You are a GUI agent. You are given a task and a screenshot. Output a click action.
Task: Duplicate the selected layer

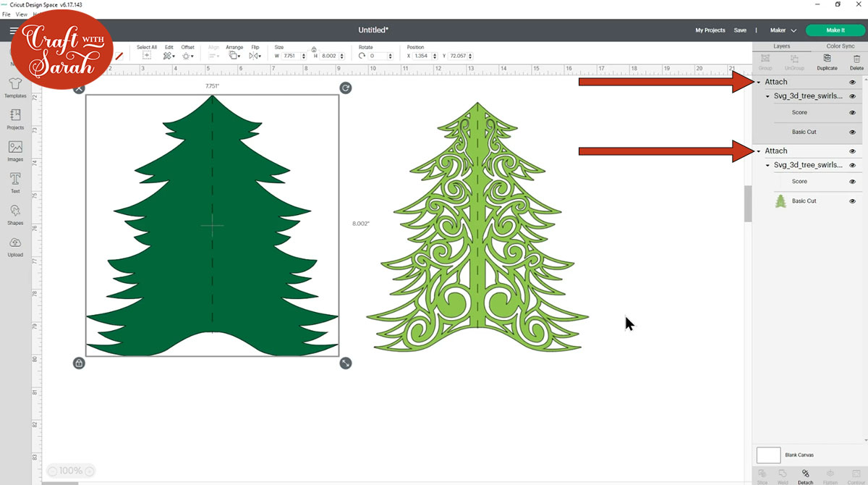[827, 62]
